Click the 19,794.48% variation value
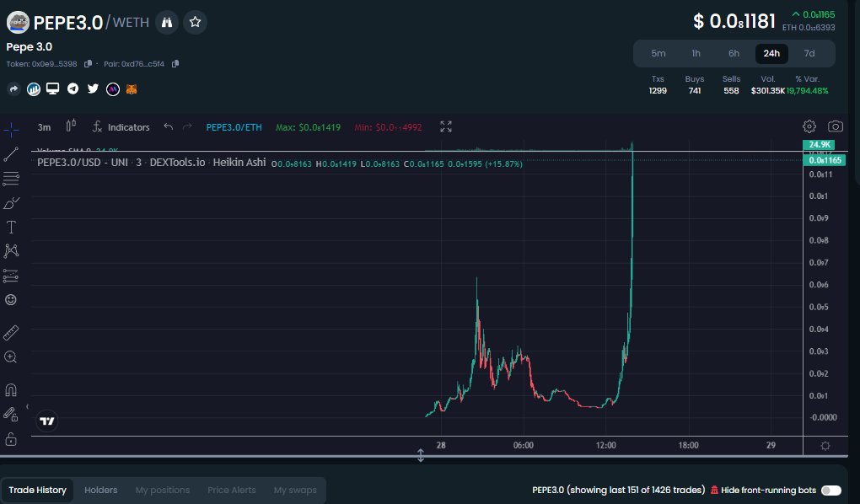 tap(808, 91)
